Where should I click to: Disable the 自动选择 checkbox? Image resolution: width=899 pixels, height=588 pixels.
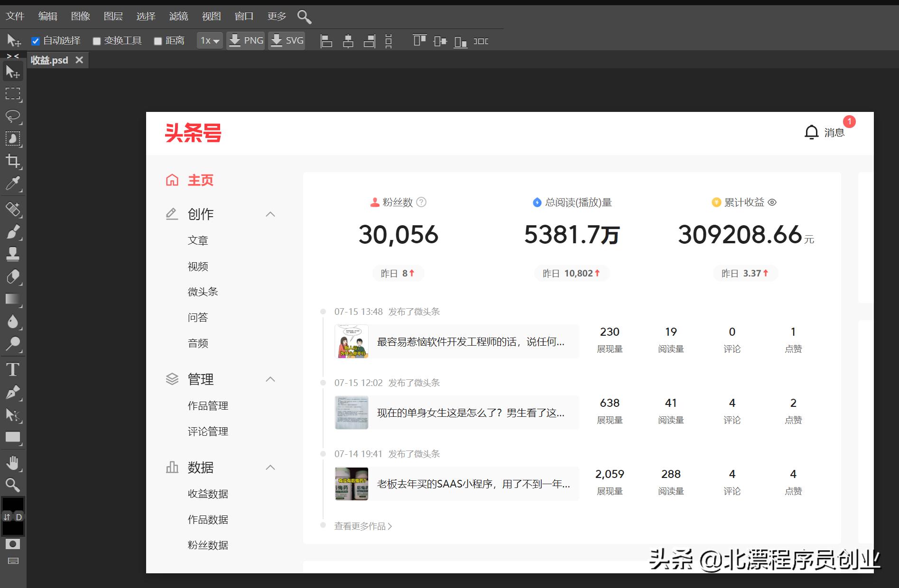coord(36,40)
